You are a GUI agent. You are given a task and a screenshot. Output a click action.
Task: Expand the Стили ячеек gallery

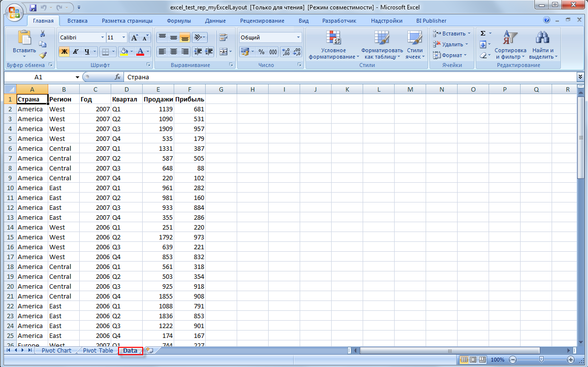coord(415,45)
